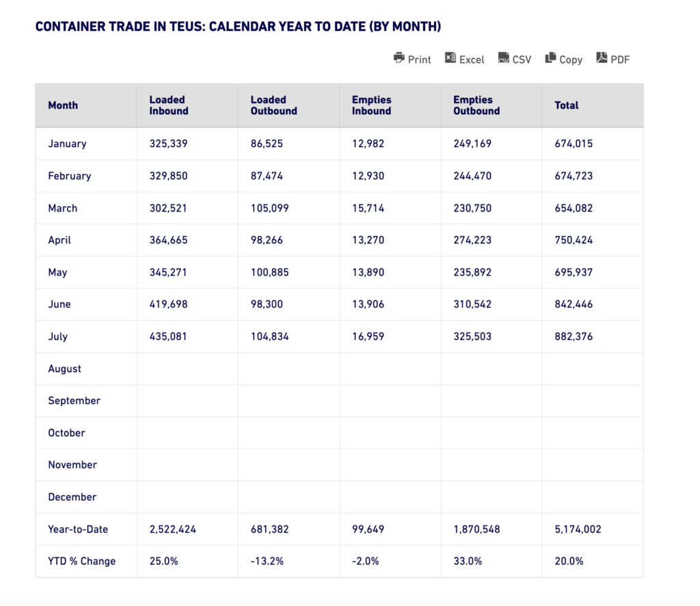Viewport: 700px width, 606px height.
Task: Click the Excel spreadsheet export icon
Action: click(450, 58)
